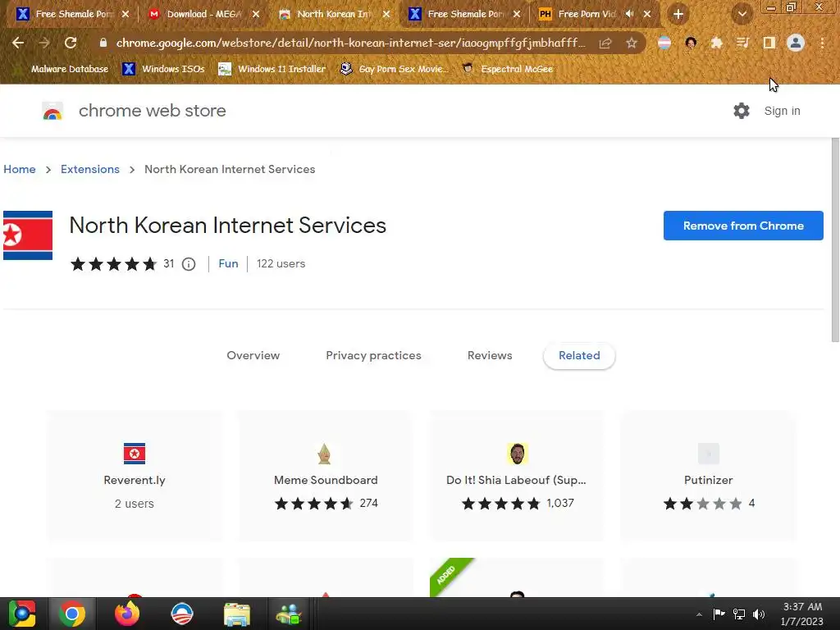Click the share icon in the address bar
The height and width of the screenshot is (630, 840).
point(605,43)
